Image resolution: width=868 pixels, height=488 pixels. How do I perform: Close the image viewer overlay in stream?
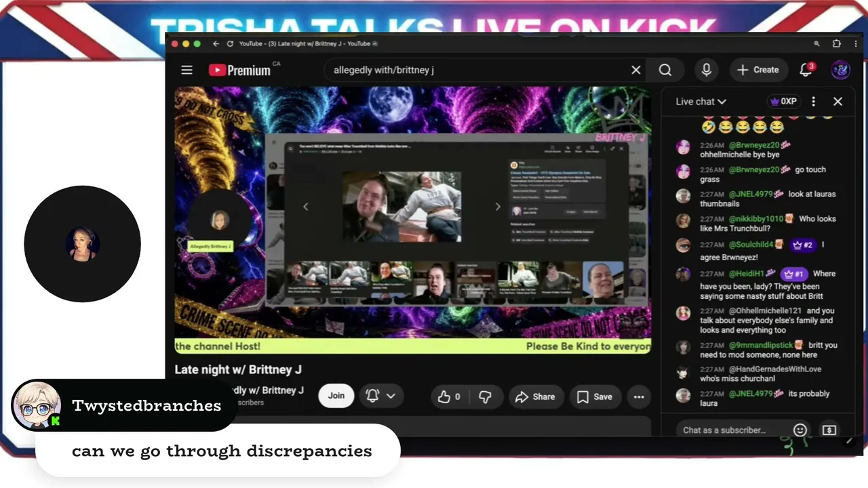click(x=622, y=148)
